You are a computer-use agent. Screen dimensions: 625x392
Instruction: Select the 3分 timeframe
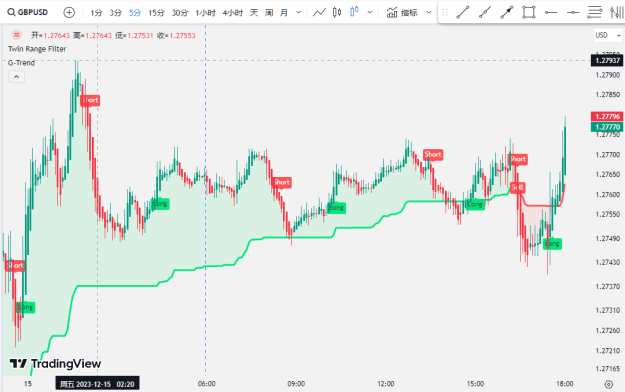point(116,13)
